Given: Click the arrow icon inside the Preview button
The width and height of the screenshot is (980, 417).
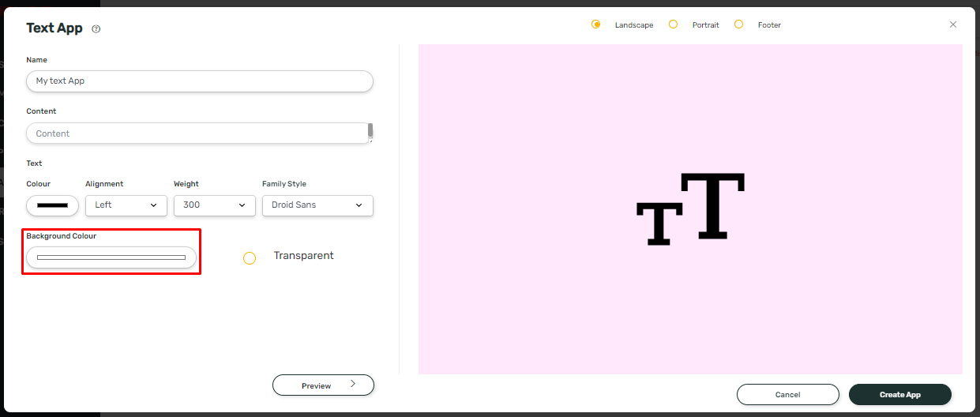Looking at the screenshot, I should coord(353,385).
